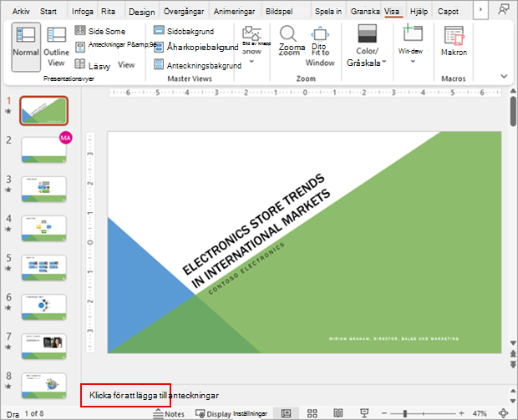
Task: Switch to Slide Sorter from status bar
Action: point(312,413)
